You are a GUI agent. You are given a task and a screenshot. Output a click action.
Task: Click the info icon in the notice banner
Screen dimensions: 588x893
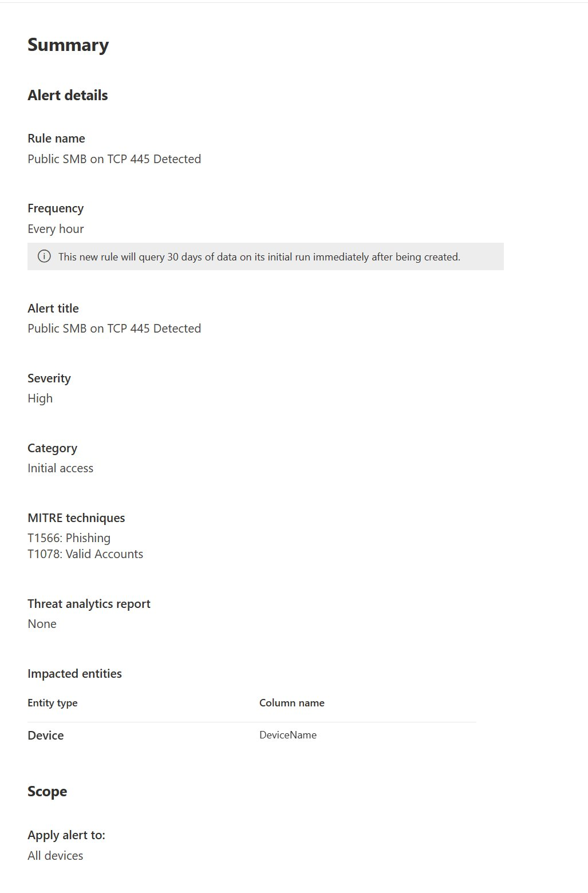pos(44,256)
